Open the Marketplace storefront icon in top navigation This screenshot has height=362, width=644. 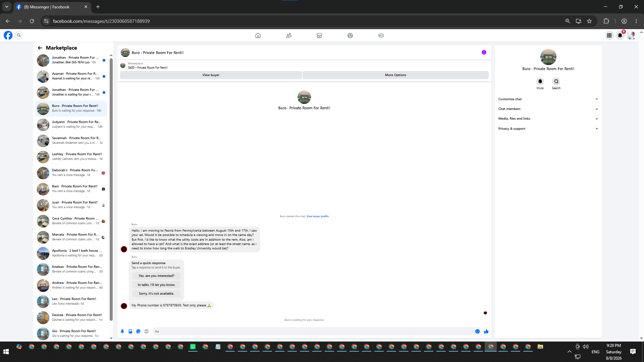[x=319, y=36]
